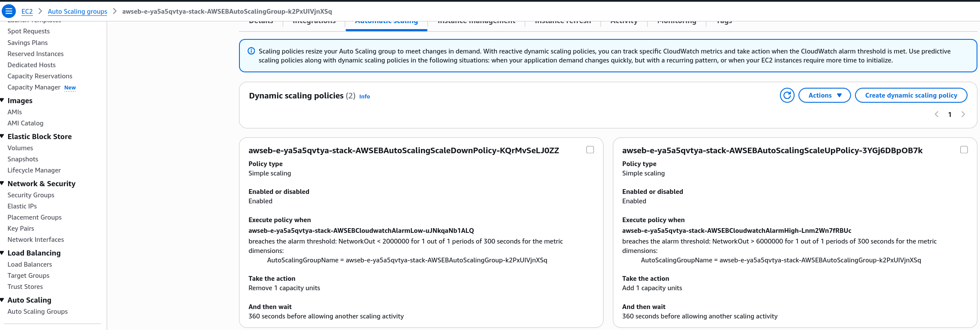The height and width of the screenshot is (330, 980).
Task: Click the ScaleDownPolicy-KQrMvSeLJ0ZZ policy title
Action: 403,151
